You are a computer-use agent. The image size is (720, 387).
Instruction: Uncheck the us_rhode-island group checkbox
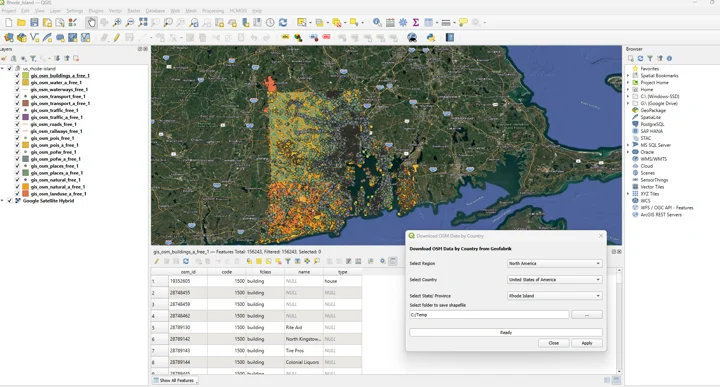pyautogui.click(x=10, y=68)
